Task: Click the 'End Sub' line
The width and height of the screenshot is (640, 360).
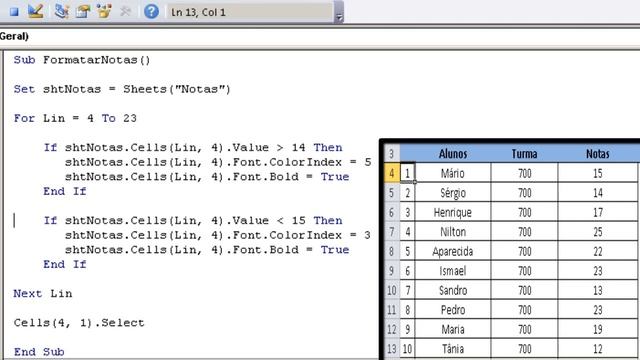Action: (x=39, y=352)
